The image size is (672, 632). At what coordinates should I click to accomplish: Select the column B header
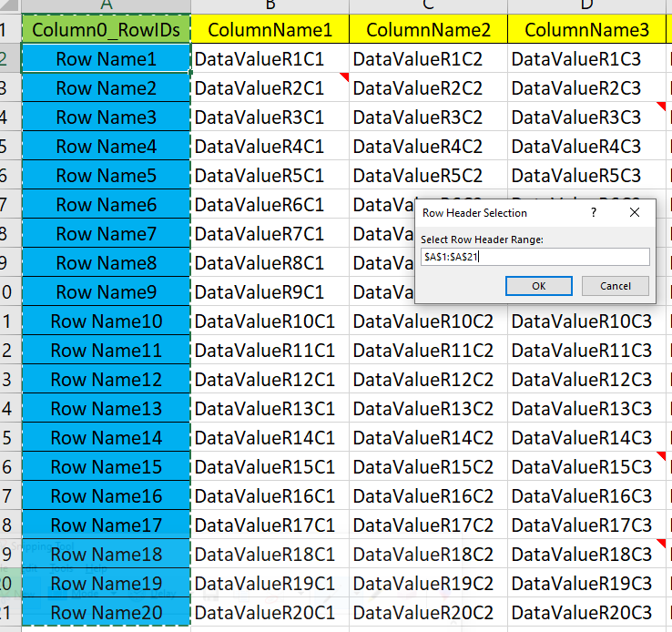270,5
